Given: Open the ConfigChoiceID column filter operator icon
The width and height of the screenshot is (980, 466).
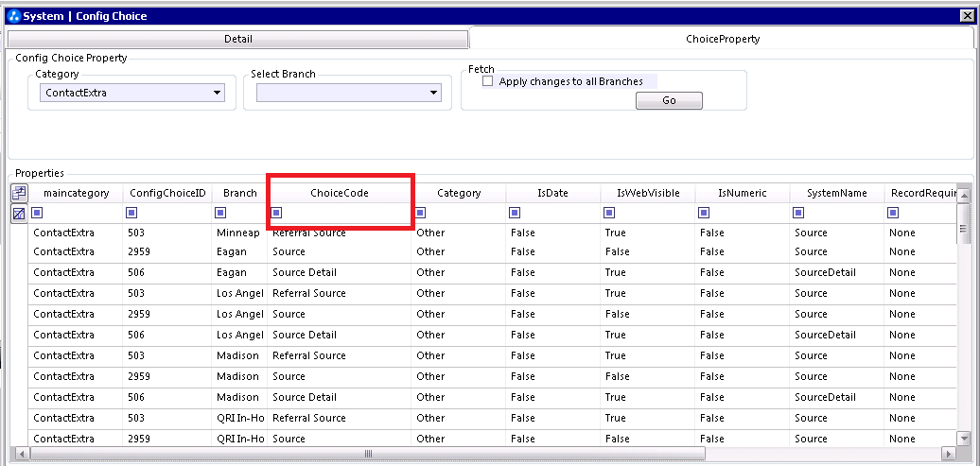Looking at the screenshot, I should point(131,213).
